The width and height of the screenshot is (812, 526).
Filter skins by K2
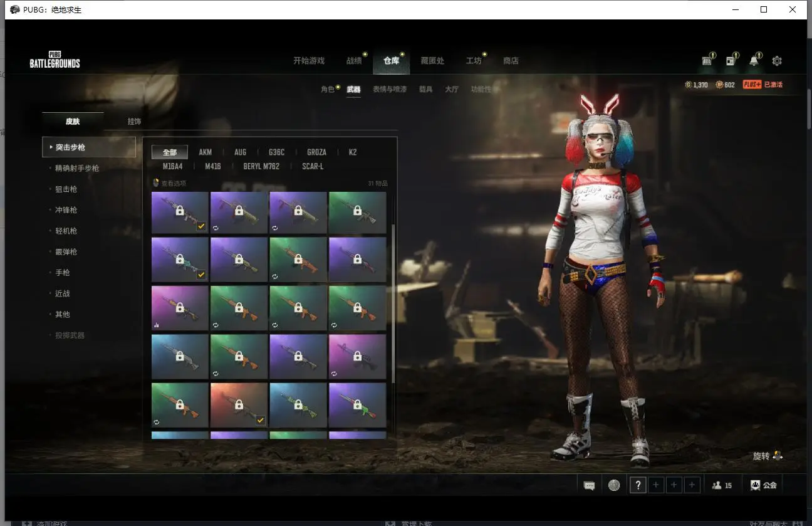pyautogui.click(x=353, y=152)
